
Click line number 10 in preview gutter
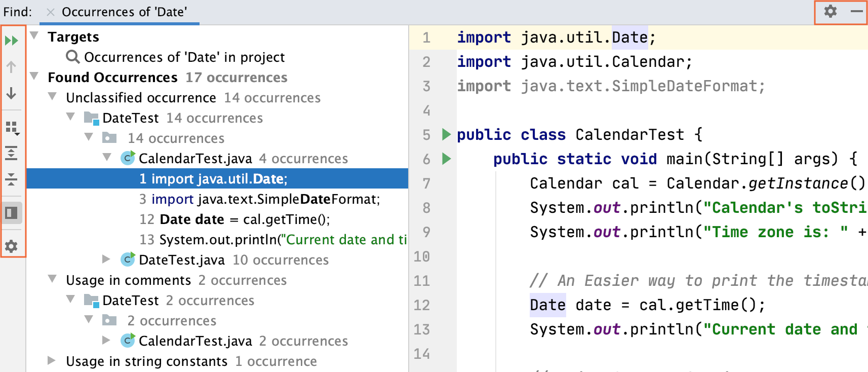pos(422,256)
